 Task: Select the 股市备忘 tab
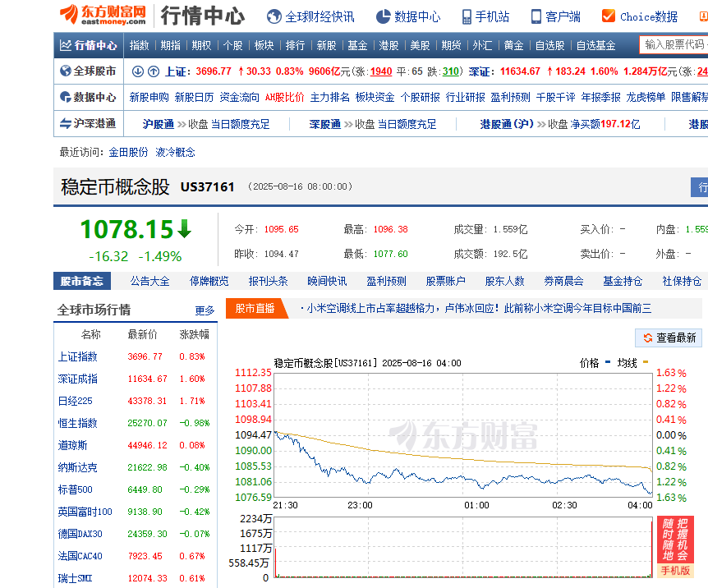82,281
